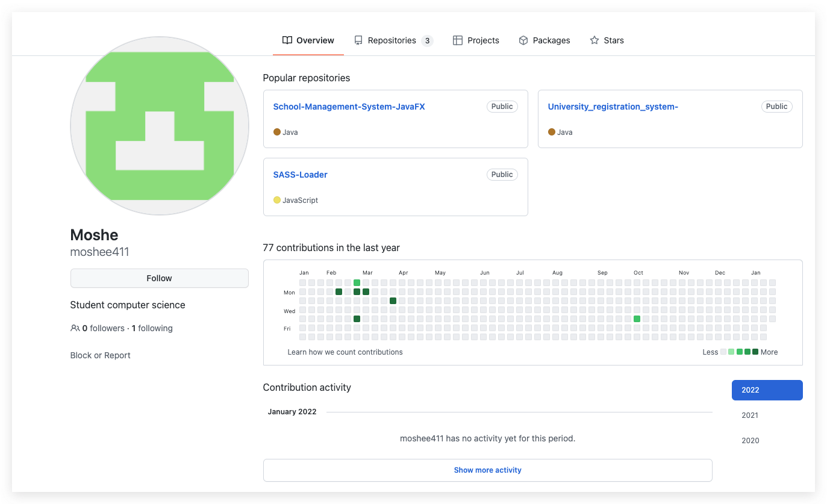Click the "77 contributions in the last year" heading
Viewport: 827px width, 504px height.
(331, 248)
